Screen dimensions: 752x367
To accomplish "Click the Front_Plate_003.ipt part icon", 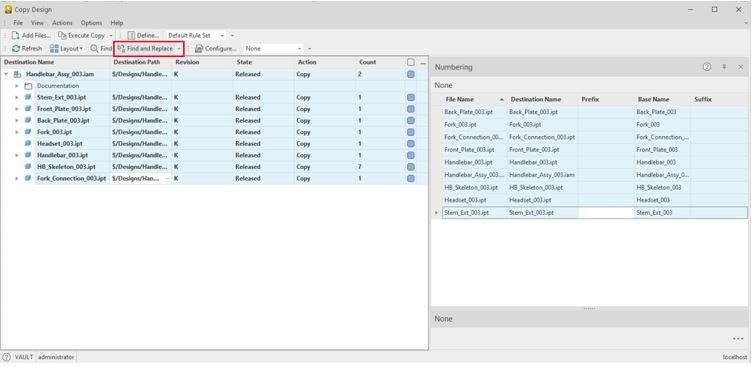I will click(x=28, y=109).
